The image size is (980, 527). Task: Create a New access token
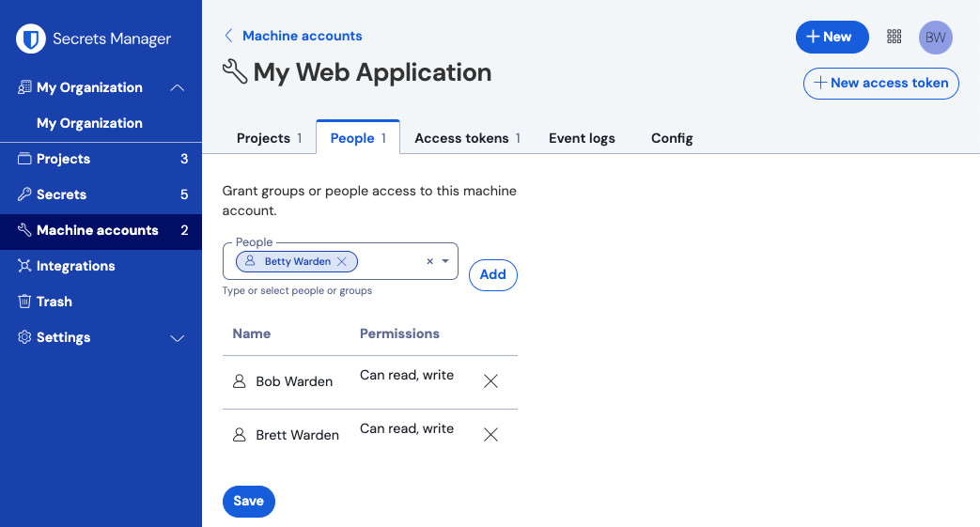pyautogui.click(x=880, y=83)
